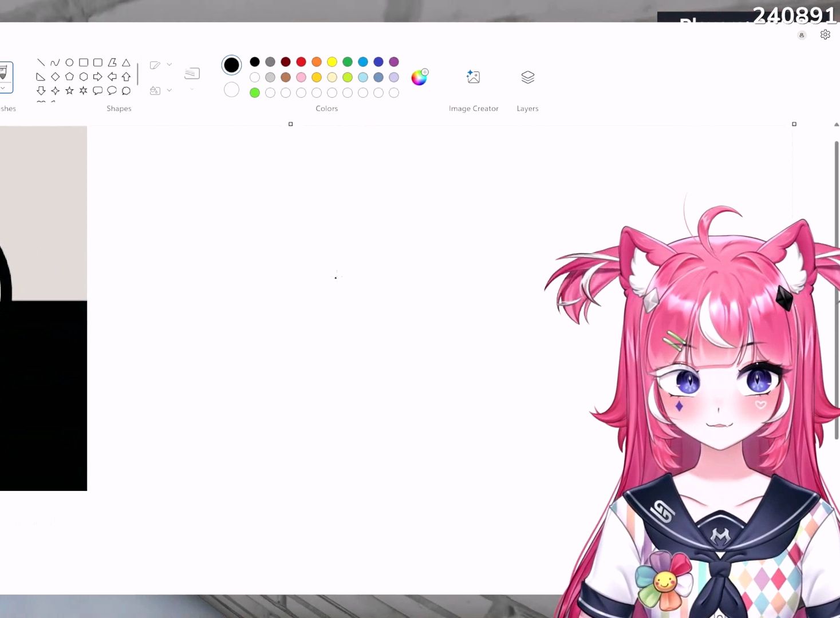This screenshot has width=840, height=618.
Task: Open the Image Creator tool
Action: (x=474, y=77)
